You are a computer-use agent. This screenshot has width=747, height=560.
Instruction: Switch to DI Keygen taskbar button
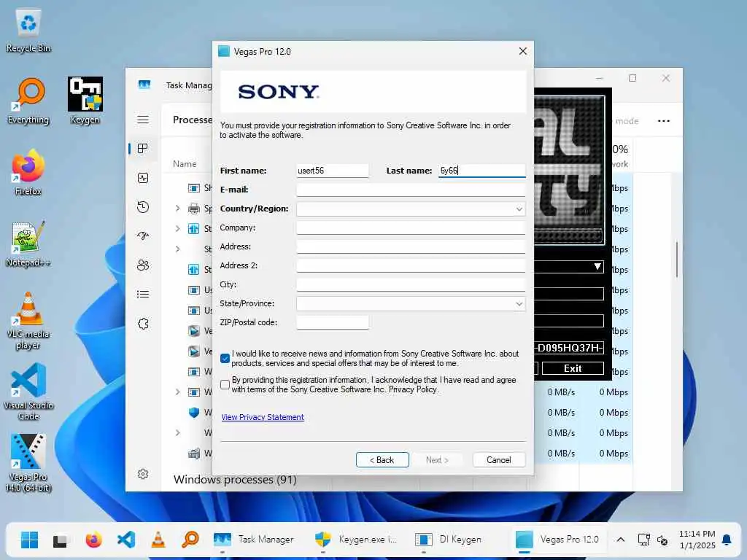click(x=449, y=540)
